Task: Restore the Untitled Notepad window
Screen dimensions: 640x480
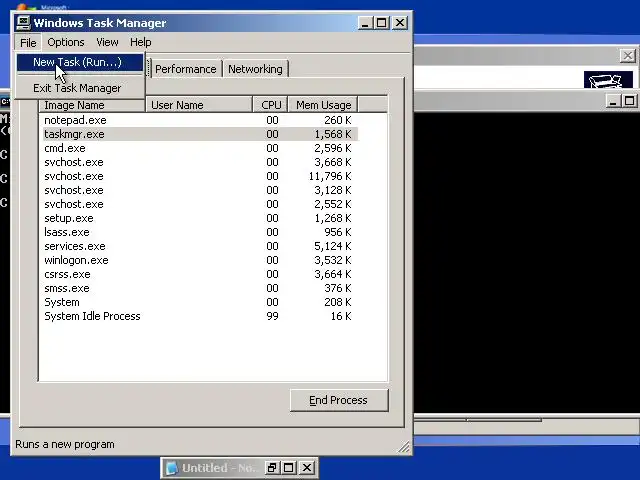Action: 272,468
